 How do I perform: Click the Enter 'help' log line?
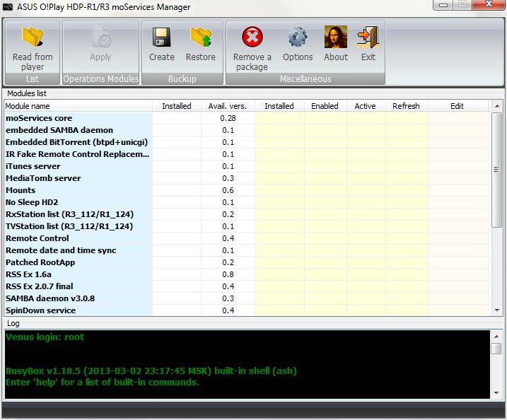(103, 382)
